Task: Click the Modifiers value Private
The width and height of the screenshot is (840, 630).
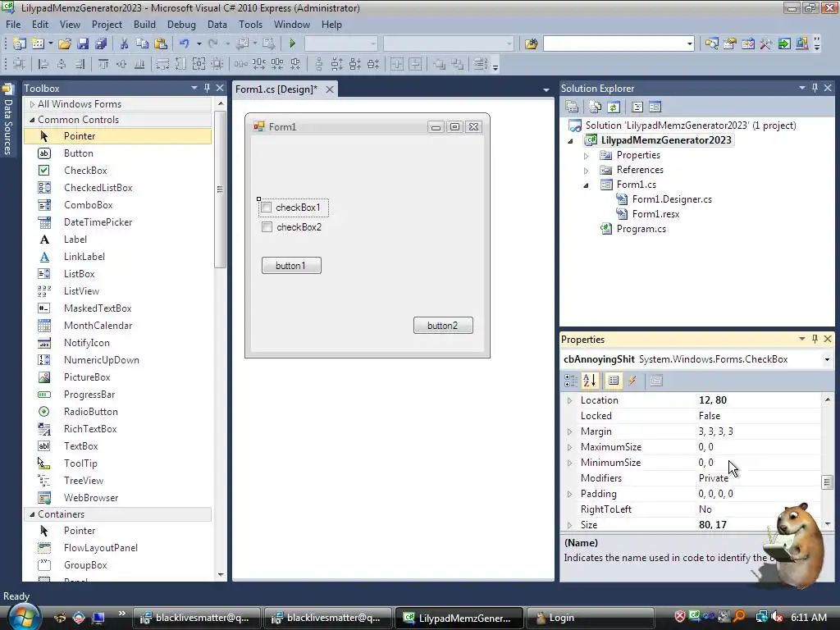Action: click(714, 478)
